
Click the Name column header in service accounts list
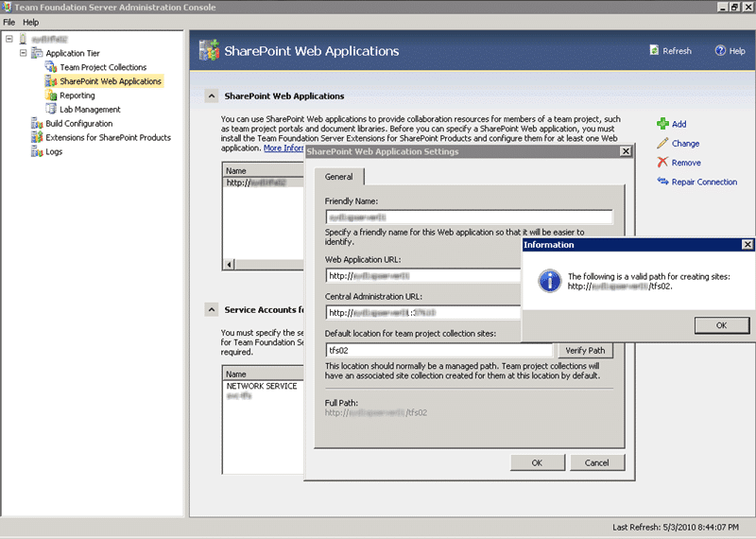[x=265, y=374]
